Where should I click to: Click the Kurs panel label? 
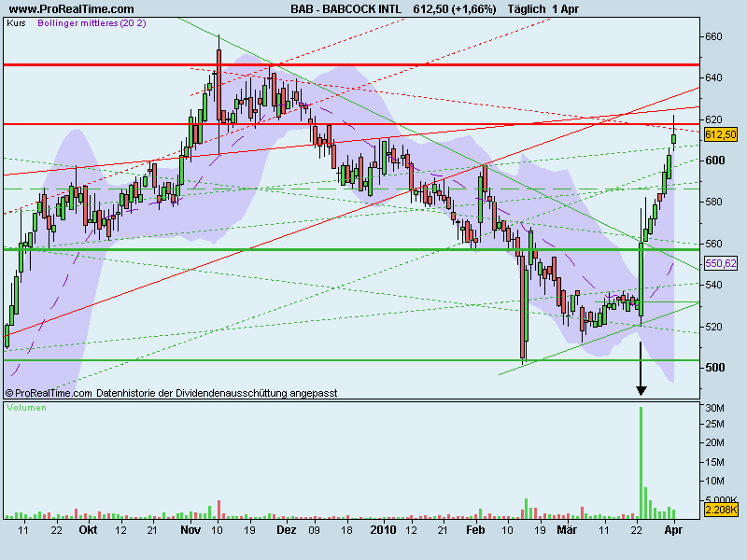click(x=16, y=23)
